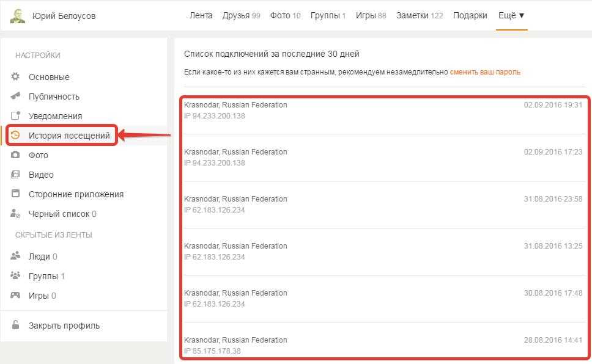
Task: Click the groups icon beside Группы in sidebar
Action: click(15, 275)
